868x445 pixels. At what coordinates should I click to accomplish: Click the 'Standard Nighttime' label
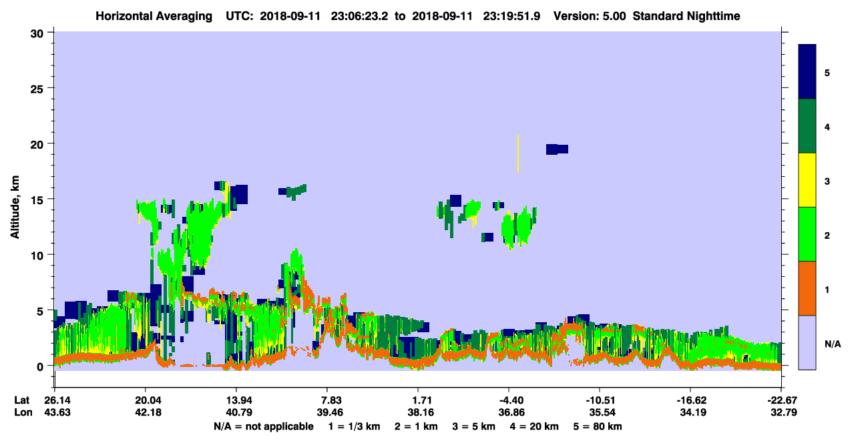click(x=686, y=16)
